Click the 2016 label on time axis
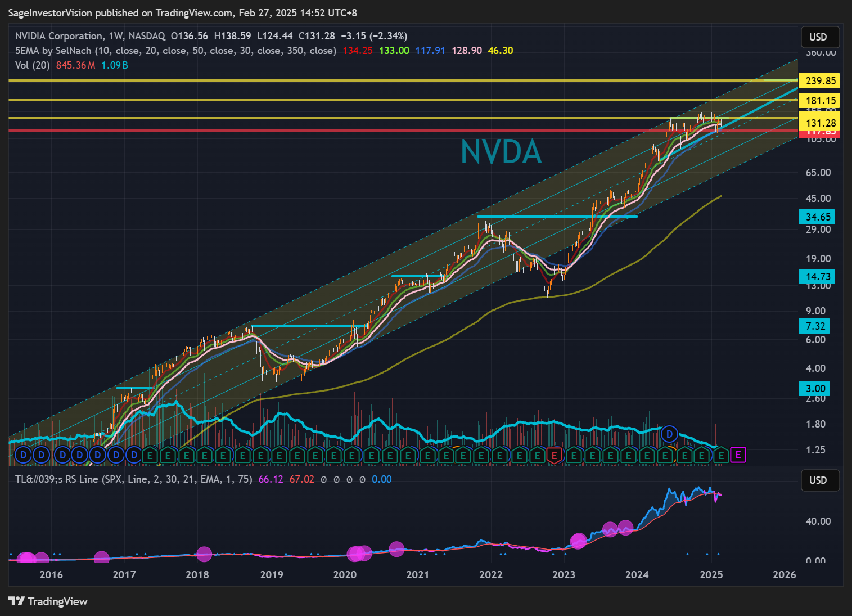Image resolution: width=852 pixels, height=616 pixels. point(51,574)
